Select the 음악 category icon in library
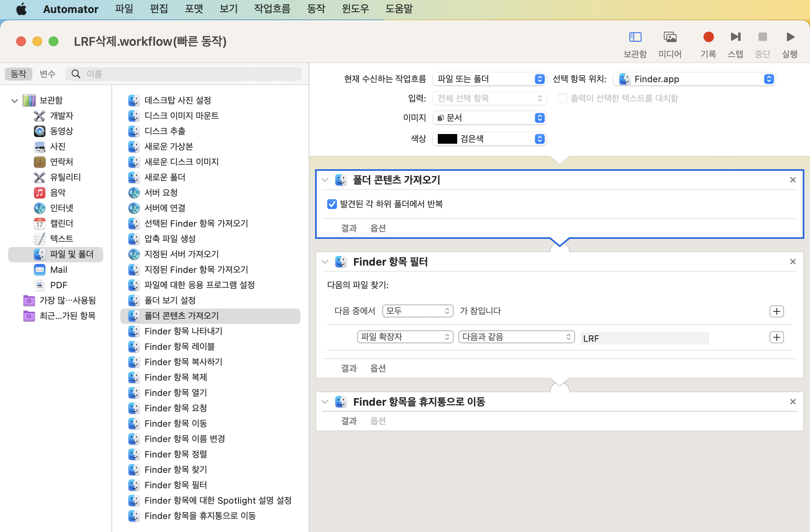810x532 pixels. pos(40,192)
